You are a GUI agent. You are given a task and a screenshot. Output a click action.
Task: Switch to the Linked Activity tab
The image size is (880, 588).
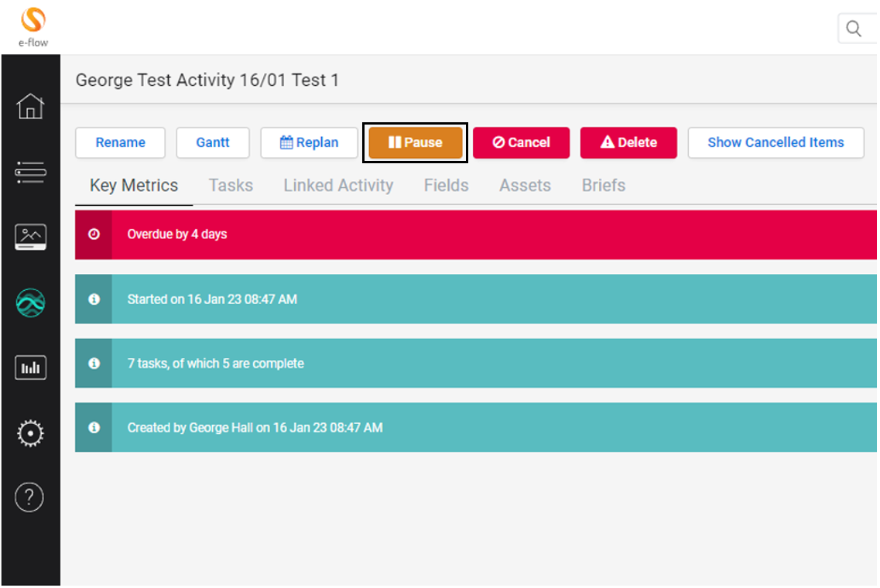pos(338,186)
